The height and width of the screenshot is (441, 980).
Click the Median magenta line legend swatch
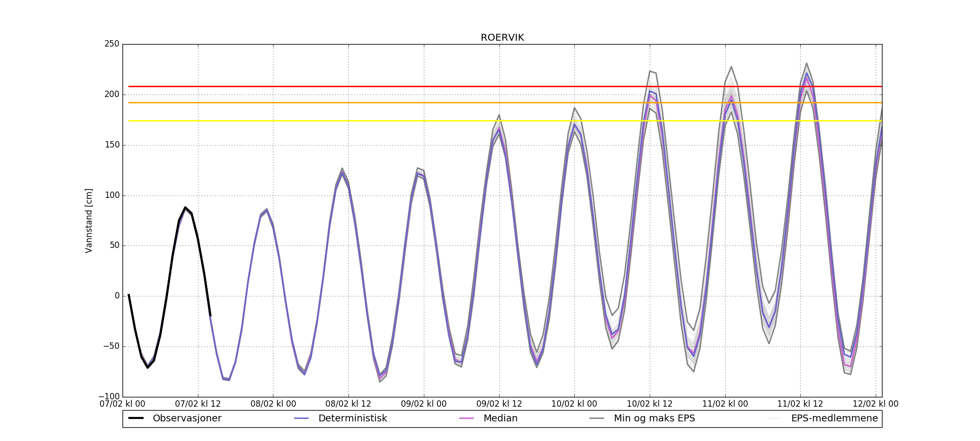(466, 418)
